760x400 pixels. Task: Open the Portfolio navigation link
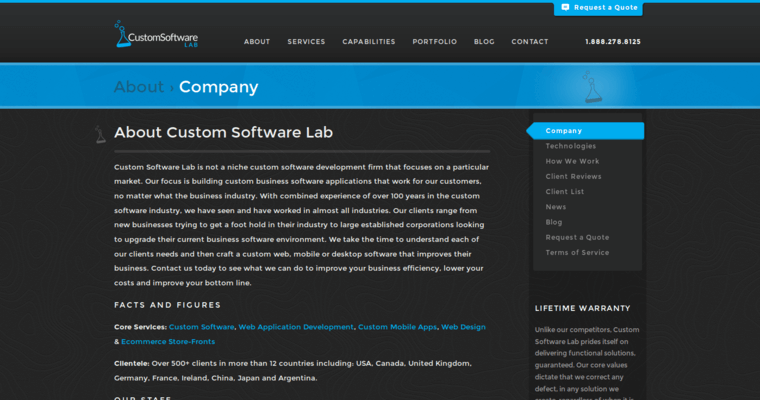click(x=434, y=42)
